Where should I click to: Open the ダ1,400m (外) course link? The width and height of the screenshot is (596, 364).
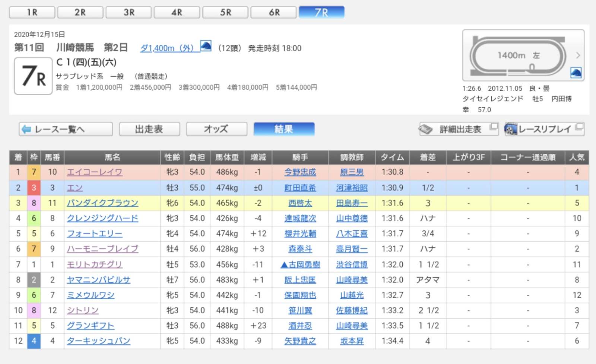167,48
